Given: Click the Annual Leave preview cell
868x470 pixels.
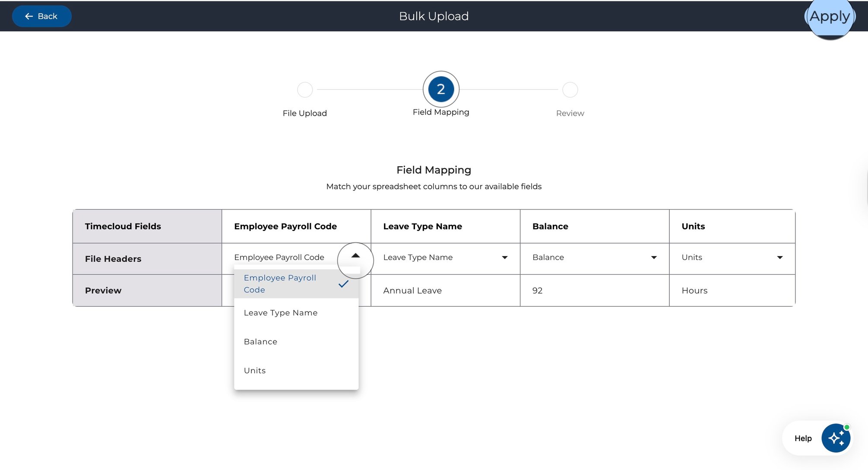Looking at the screenshot, I should 445,291.
